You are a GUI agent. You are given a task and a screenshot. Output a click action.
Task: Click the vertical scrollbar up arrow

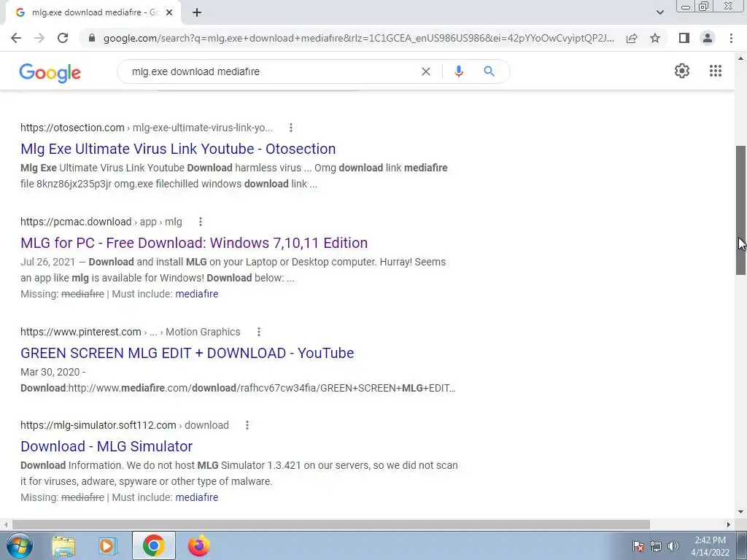coord(740,58)
